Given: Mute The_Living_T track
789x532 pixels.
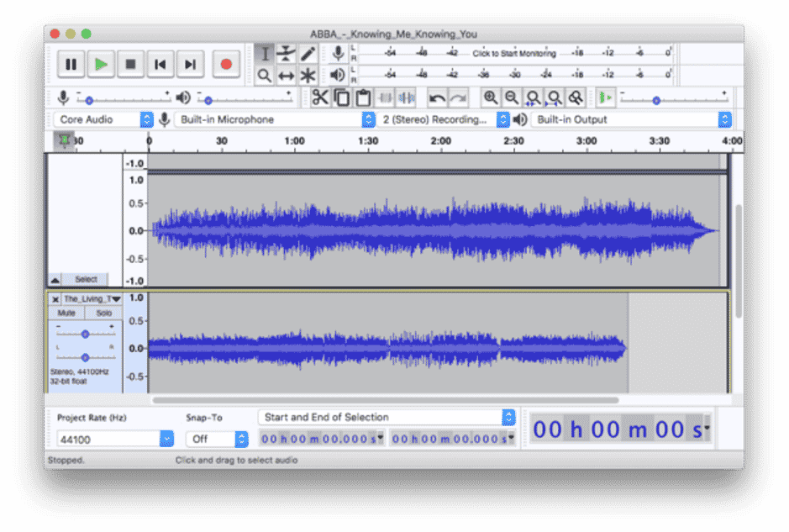Looking at the screenshot, I should pos(68,312).
